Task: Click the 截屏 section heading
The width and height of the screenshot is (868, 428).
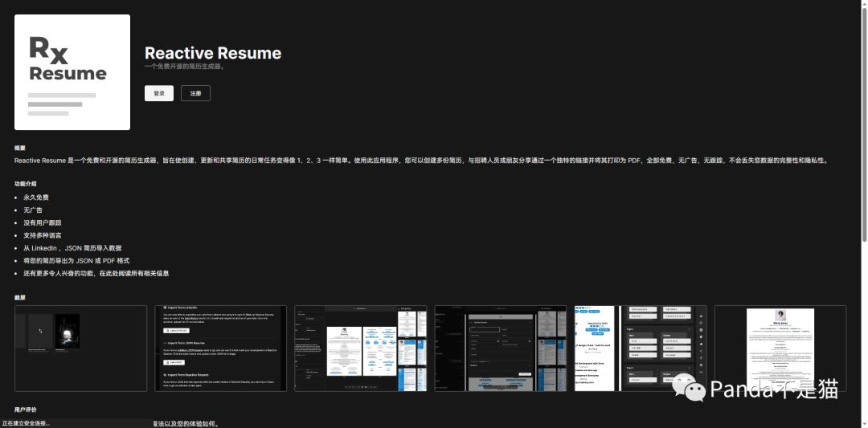Action: [x=20, y=297]
